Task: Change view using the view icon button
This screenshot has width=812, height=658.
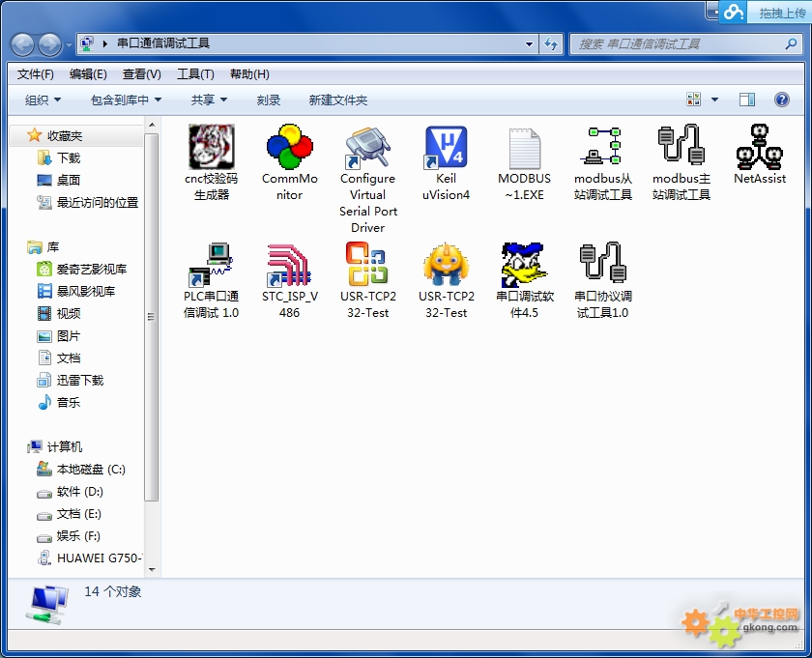Action: tap(693, 100)
